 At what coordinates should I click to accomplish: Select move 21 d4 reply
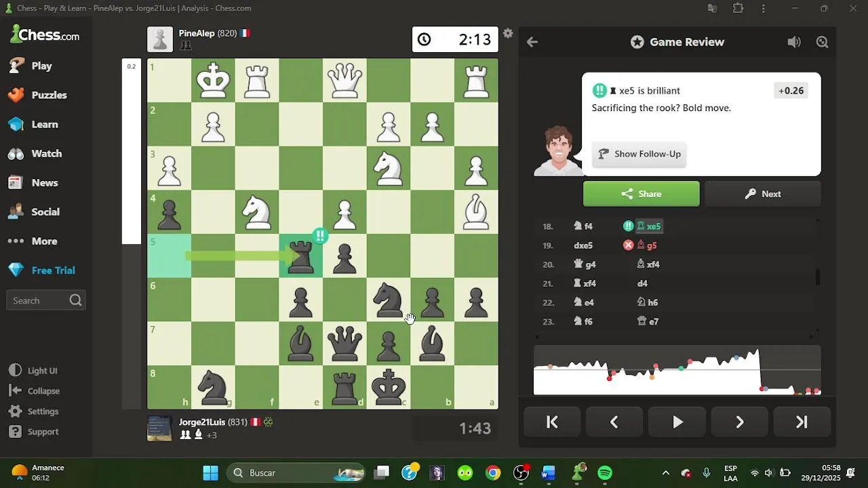pyautogui.click(x=642, y=283)
